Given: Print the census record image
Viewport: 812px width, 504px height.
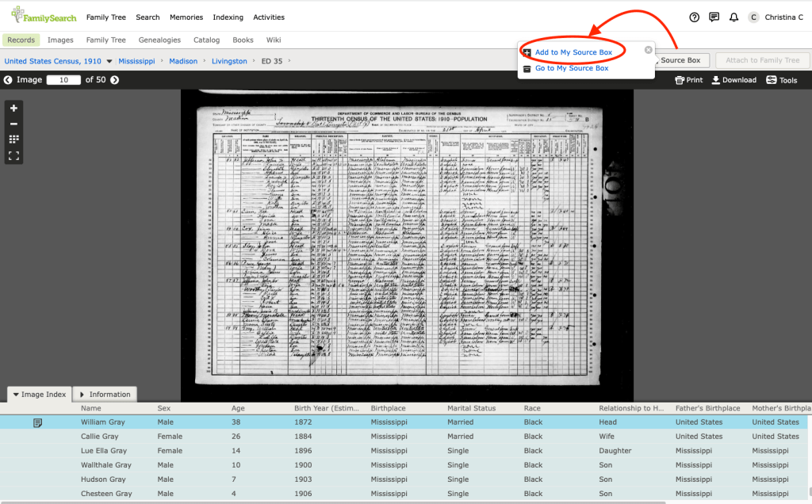Looking at the screenshot, I should click(x=688, y=79).
